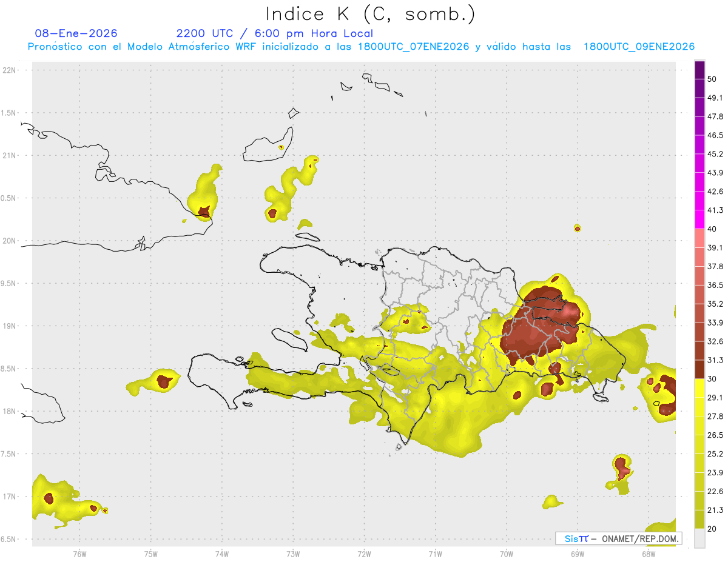Click the color bar value "41.3"
The height and width of the screenshot is (562, 728).
pyautogui.click(x=715, y=210)
